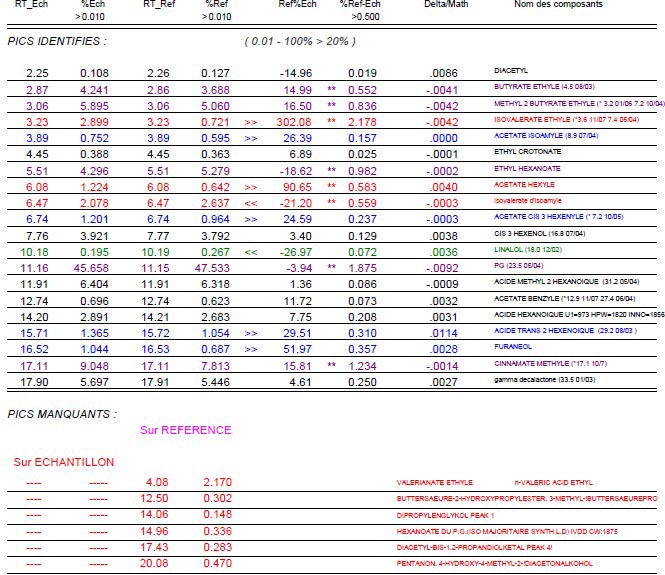This screenshot has height=575, width=665.
Task: Click the ETHYL CROTONATE component name
Action: 527,152
